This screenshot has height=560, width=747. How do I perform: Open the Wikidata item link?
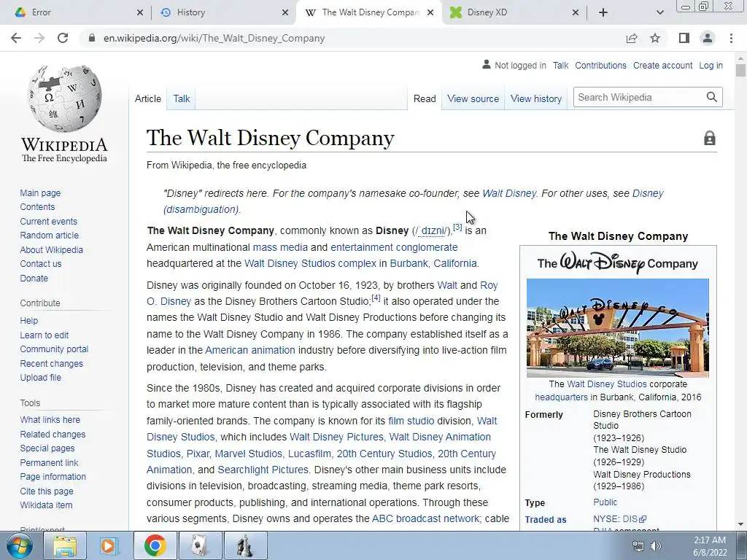(x=46, y=505)
